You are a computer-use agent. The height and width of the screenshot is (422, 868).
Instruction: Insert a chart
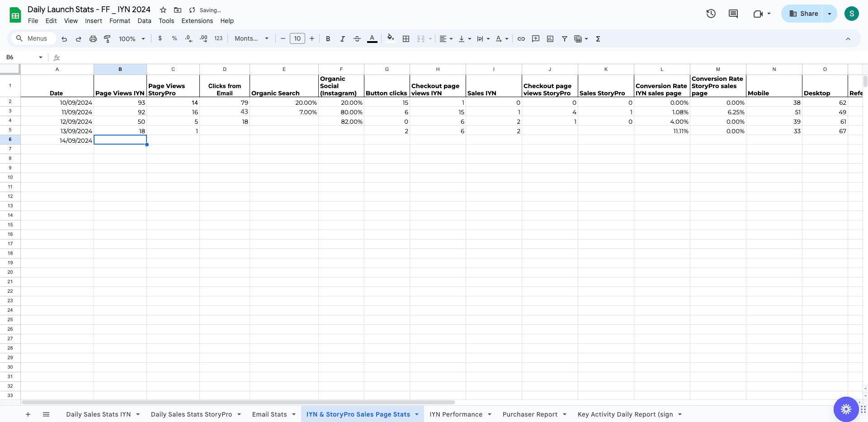click(x=550, y=39)
